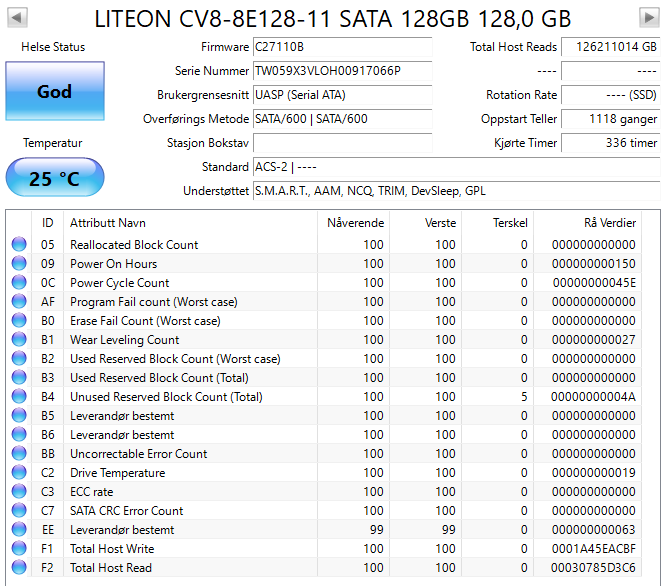Select Used Reserved Block Count (Total)
The height and width of the screenshot is (586, 667).
pos(160,378)
